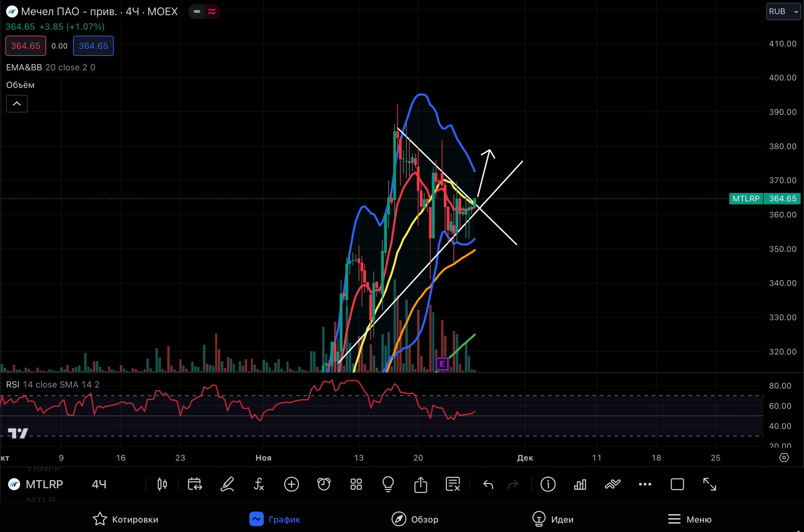The width and height of the screenshot is (804, 532).
Task: Toggle the pink wavy lines status indicator
Action: 212,11
